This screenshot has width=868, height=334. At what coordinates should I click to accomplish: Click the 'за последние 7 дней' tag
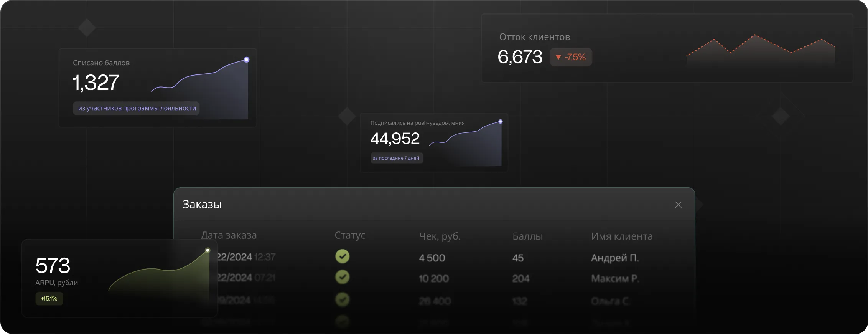(396, 158)
